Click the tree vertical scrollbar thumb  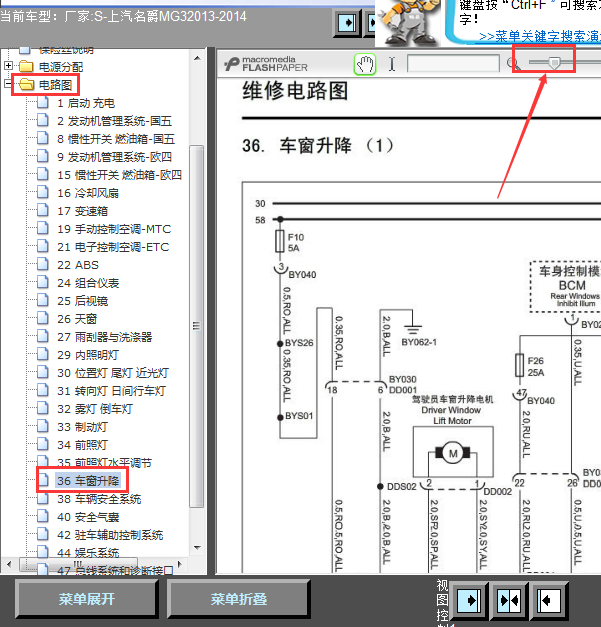[196, 327]
